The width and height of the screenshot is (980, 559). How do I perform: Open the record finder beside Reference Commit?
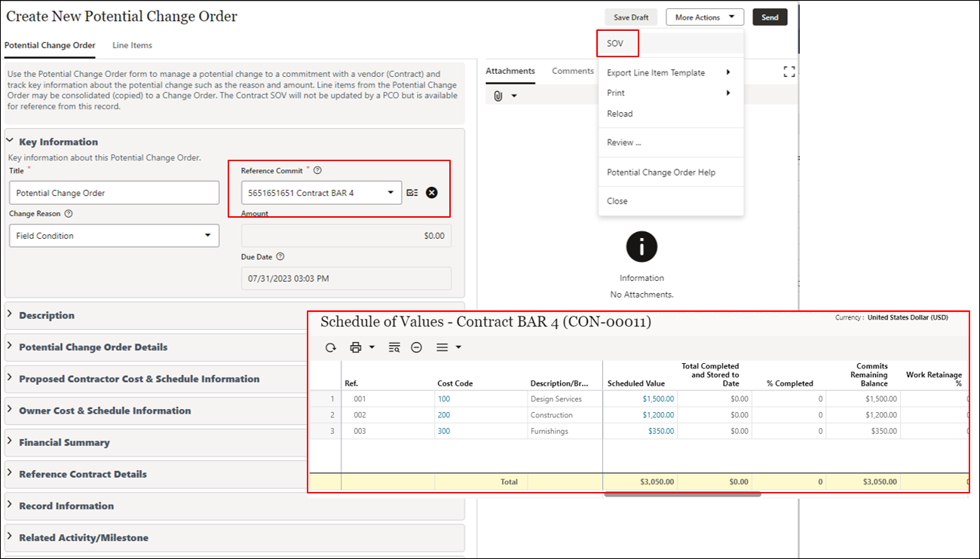412,192
